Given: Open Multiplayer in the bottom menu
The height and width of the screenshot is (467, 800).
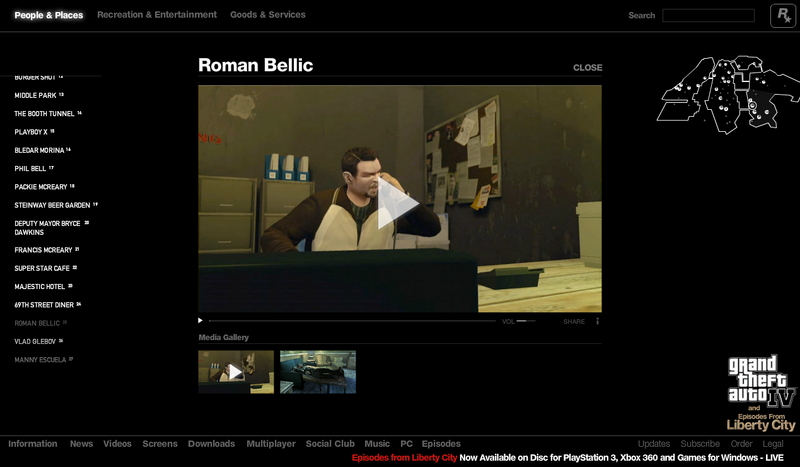Looking at the screenshot, I should 271,444.
